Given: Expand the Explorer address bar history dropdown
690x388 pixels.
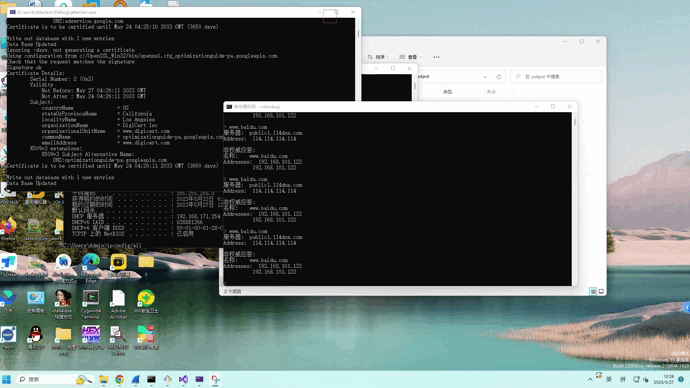Looking at the screenshot, I should (x=485, y=77).
